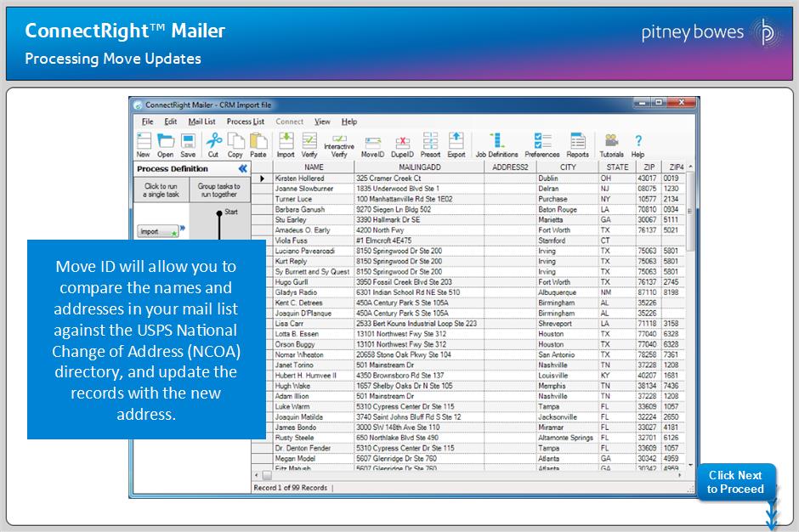Screen dimensions: 799x532
Task: Select the Rusty Steele name cell
Action: 314,438
